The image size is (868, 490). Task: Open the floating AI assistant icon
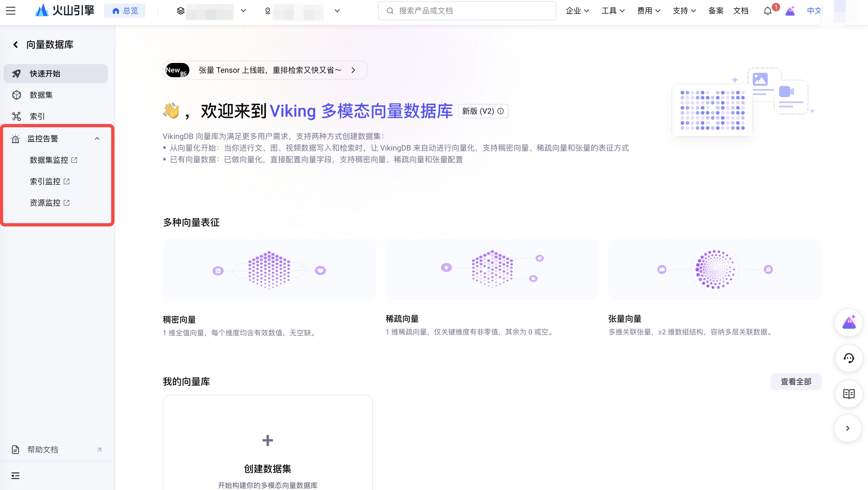click(x=848, y=323)
